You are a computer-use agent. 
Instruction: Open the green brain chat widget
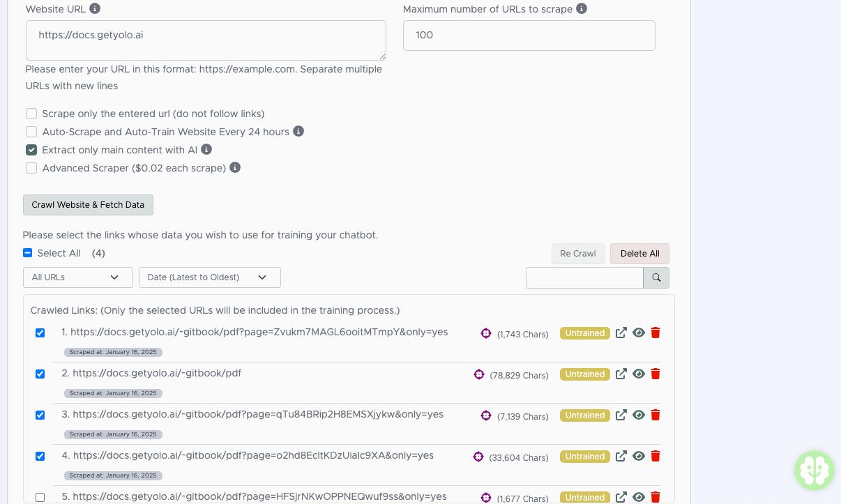[x=814, y=470]
